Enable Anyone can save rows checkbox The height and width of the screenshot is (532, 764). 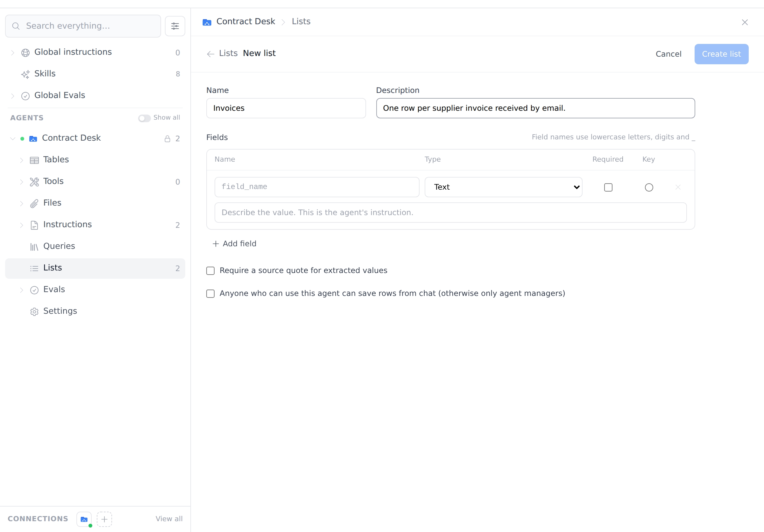[x=210, y=294]
